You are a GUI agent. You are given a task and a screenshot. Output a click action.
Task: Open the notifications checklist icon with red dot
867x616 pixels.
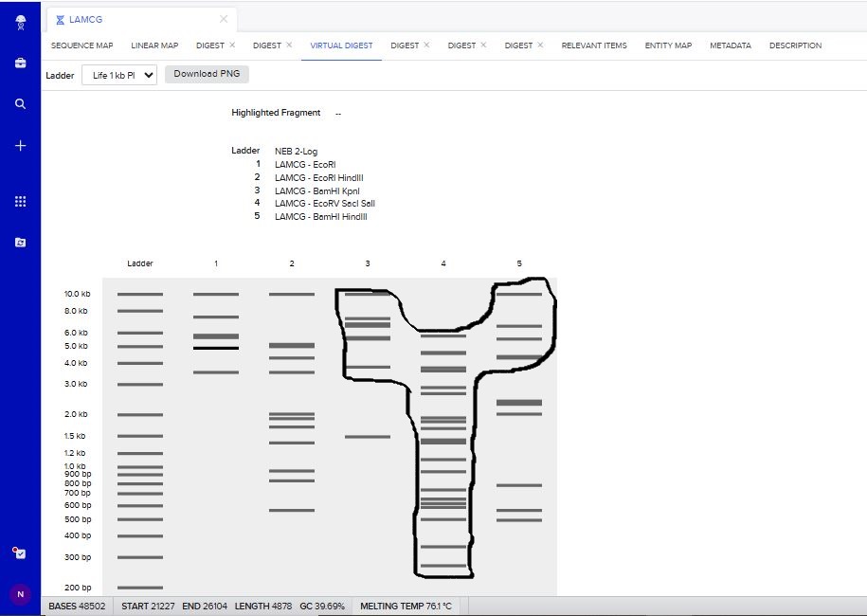coord(20,553)
